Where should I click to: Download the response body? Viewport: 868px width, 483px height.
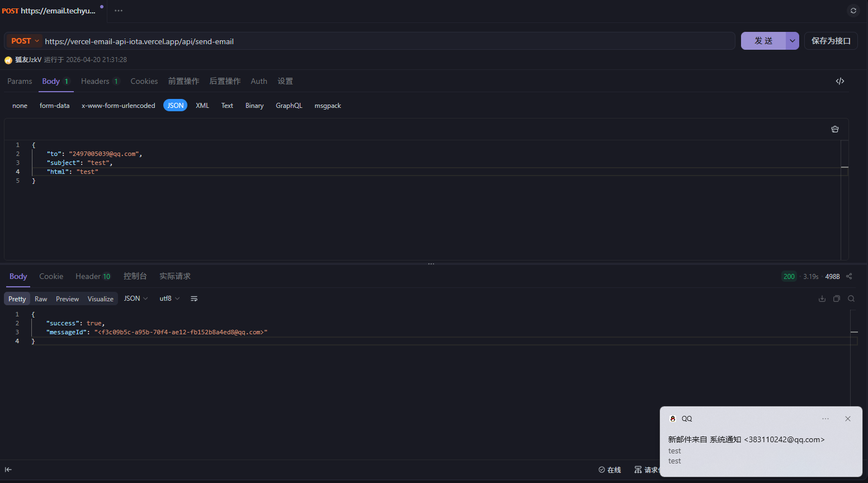click(822, 299)
